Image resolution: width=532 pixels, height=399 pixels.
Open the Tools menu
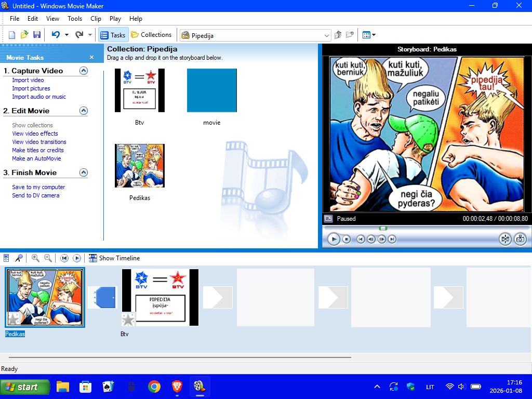(75, 19)
